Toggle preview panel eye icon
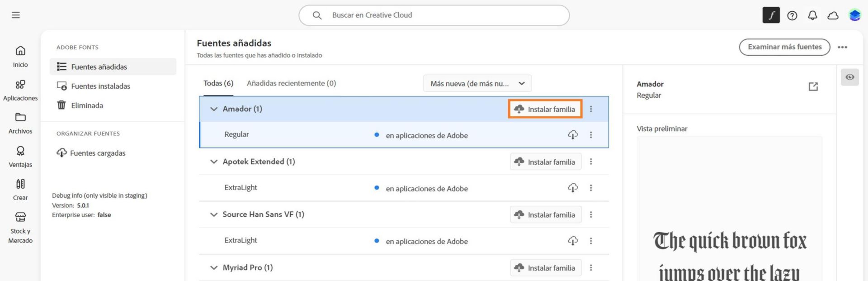The image size is (868, 281). (x=850, y=77)
